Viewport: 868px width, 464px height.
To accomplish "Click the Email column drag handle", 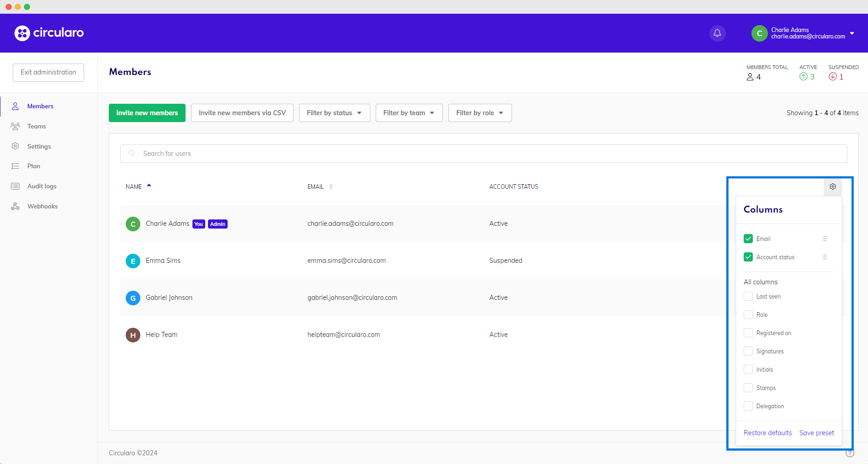I will [x=825, y=239].
